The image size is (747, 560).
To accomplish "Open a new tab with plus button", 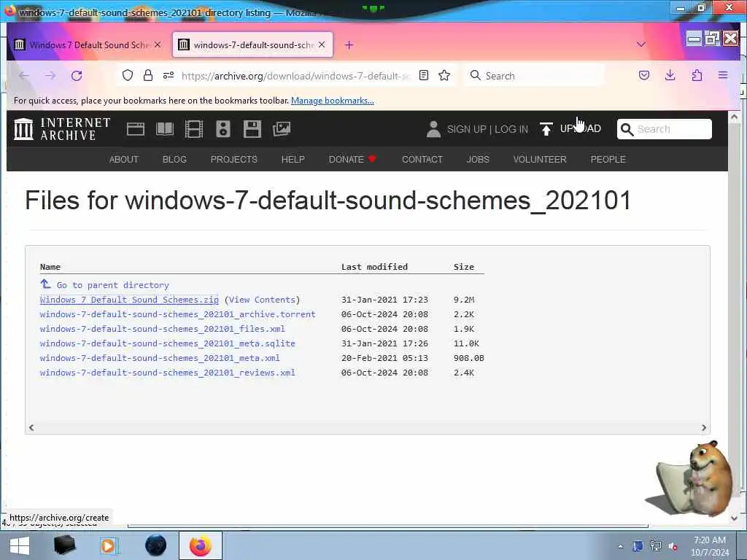I will [x=349, y=44].
